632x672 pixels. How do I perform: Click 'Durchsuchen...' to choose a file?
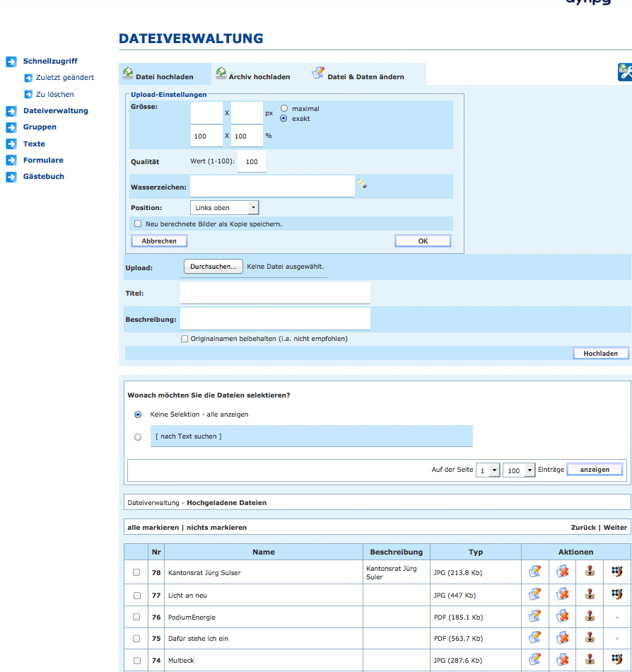213,267
